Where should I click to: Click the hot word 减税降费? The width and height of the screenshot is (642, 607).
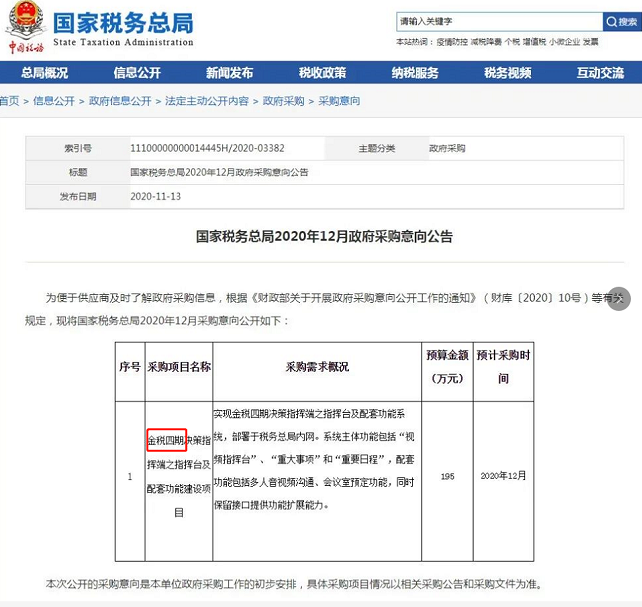click(486, 42)
